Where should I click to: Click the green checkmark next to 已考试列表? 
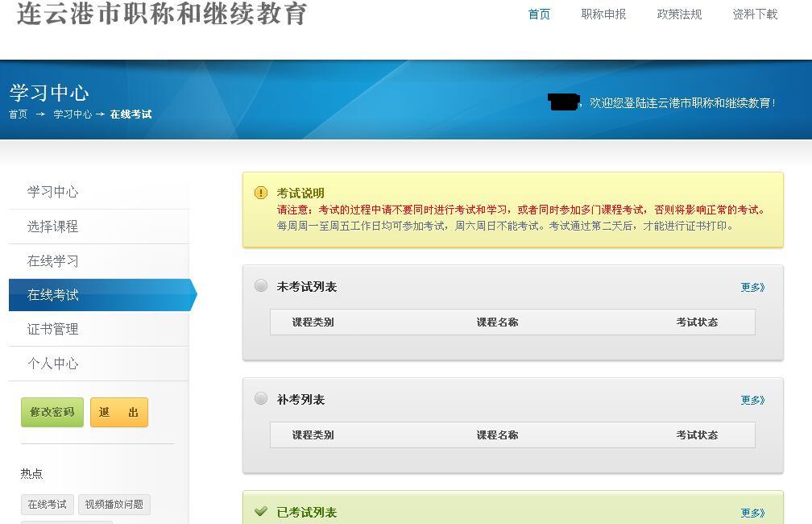[261, 511]
